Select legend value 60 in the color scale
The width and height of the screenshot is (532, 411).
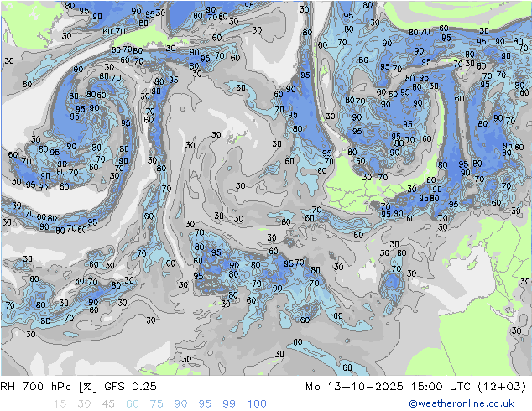(133, 404)
